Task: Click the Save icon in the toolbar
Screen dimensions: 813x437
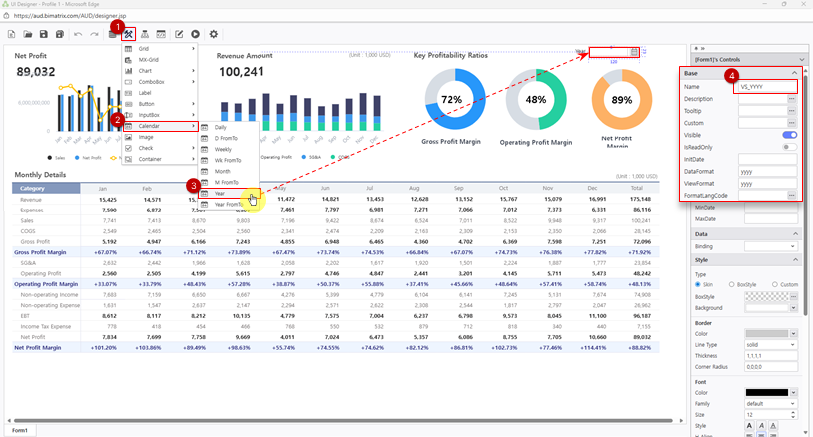Action: coord(45,34)
